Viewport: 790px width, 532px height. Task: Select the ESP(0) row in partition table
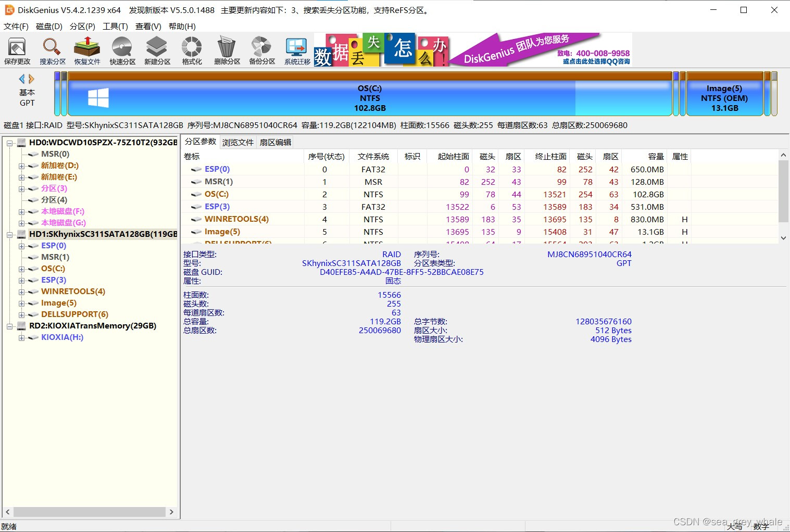(436, 169)
